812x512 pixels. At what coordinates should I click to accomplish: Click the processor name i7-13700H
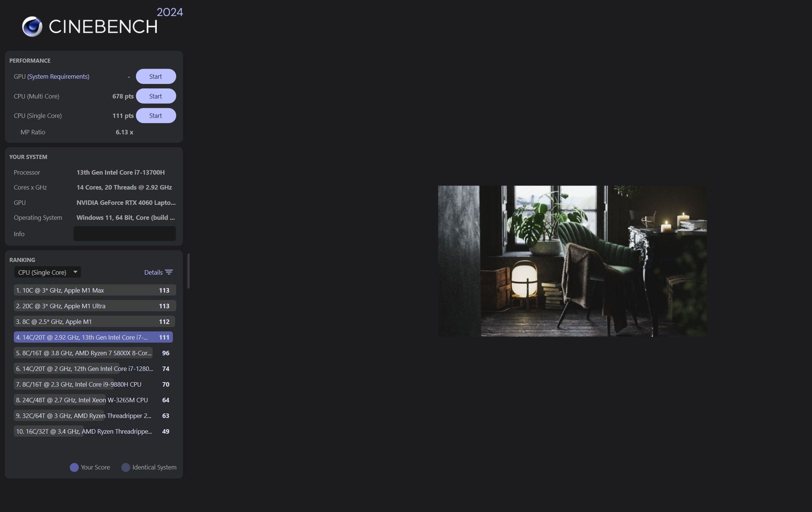coord(121,172)
